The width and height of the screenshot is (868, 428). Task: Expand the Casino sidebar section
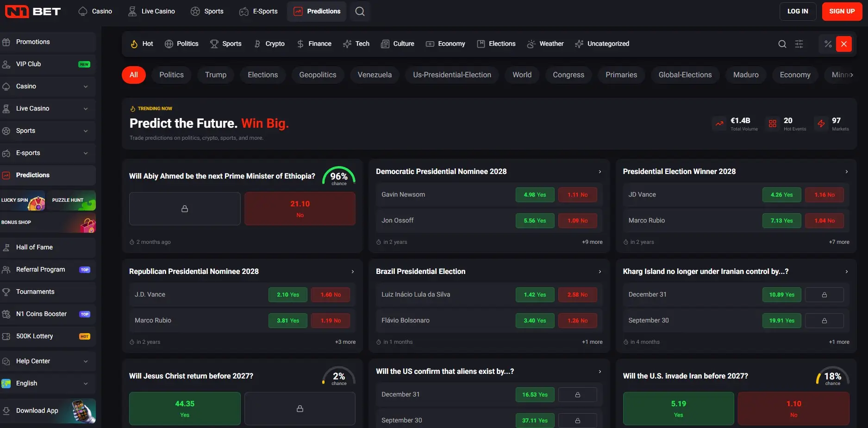[x=86, y=87]
